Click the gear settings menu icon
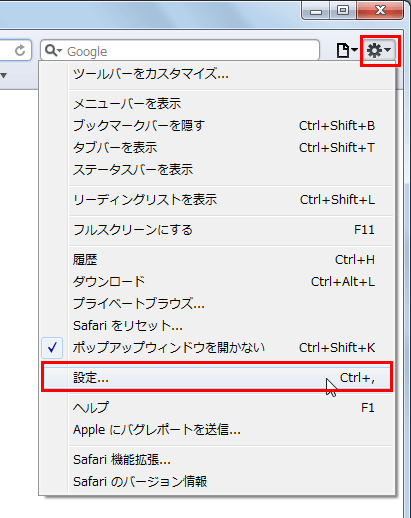Image resolution: width=411 pixels, height=518 pixels. click(379, 51)
